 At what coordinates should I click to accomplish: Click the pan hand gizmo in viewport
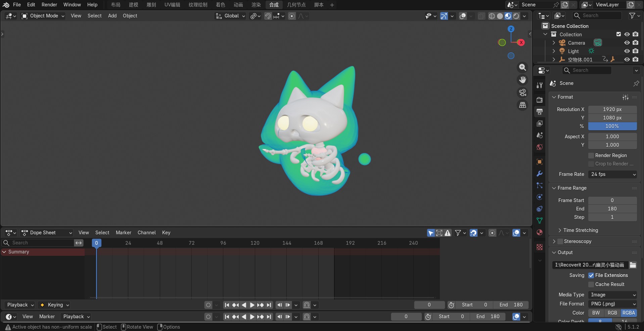pyautogui.click(x=522, y=80)
